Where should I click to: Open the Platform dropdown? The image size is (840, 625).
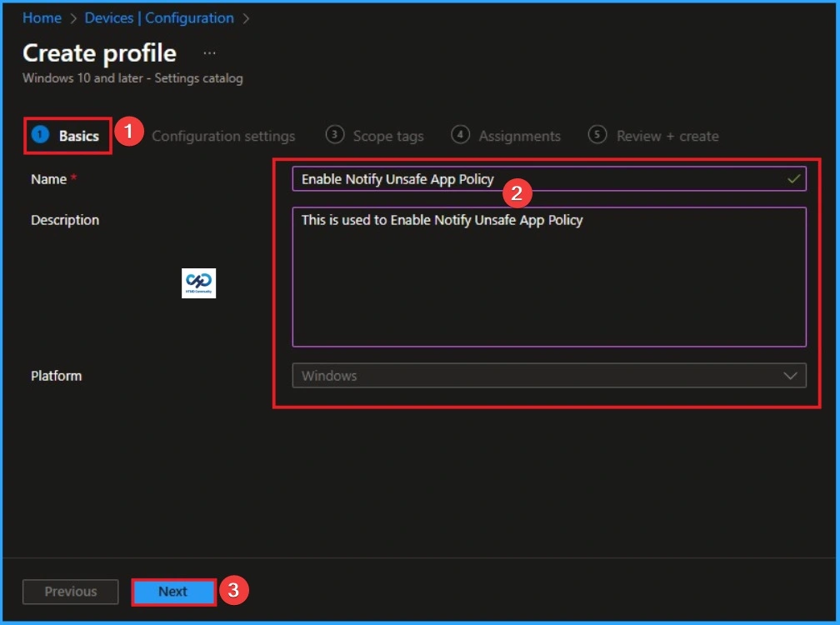(x=548, y=376)
